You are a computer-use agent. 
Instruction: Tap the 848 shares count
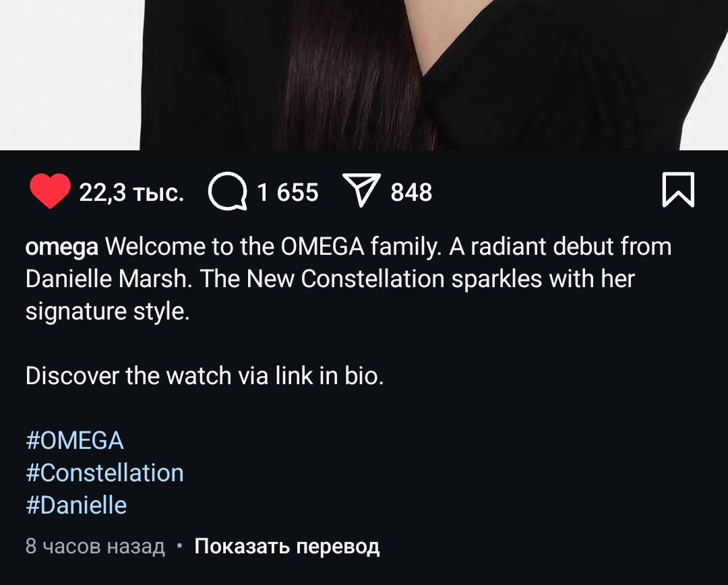411,192
